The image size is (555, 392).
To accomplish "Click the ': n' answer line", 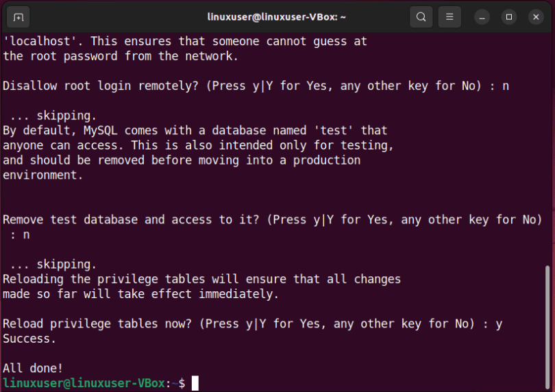I will coord(20,234).
